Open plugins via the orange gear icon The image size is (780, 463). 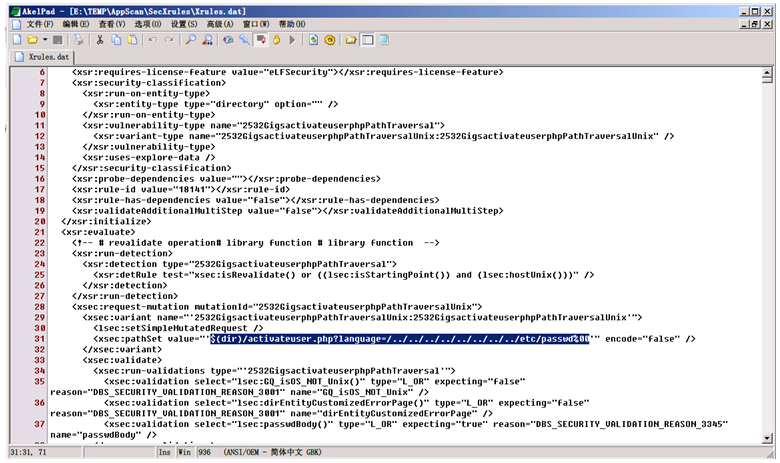tap(330, 40)
